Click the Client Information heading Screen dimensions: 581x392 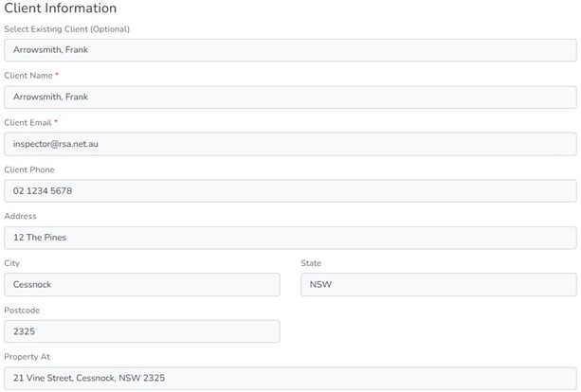click(x=61, y=9)
